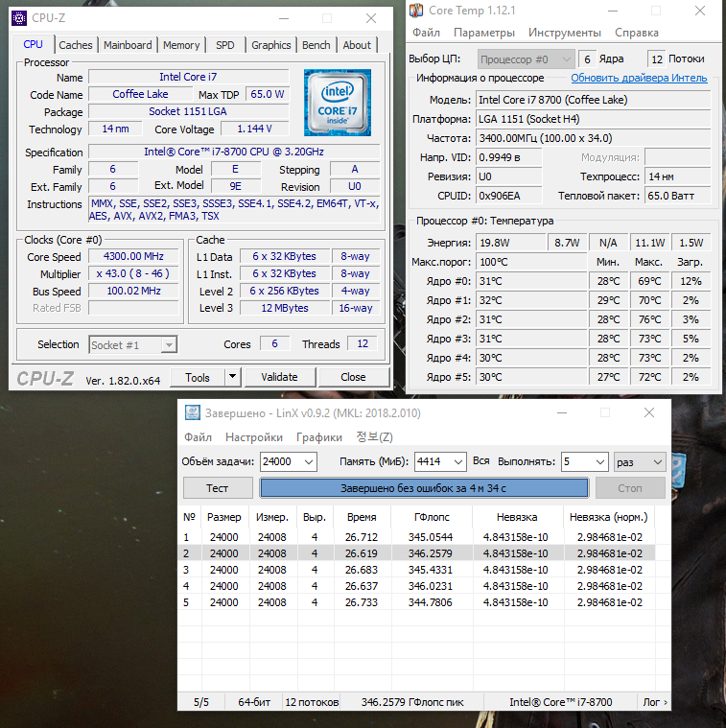
Task: Click the CPU-Z title bar app icon
Action: [x=19, y=18]
